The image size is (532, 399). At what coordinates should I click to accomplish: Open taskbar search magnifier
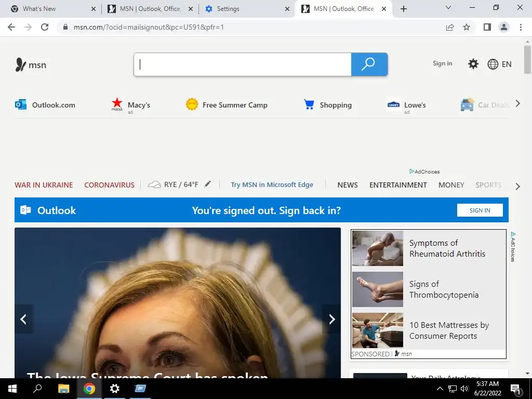pyautogui.click(x=37, y=388)
